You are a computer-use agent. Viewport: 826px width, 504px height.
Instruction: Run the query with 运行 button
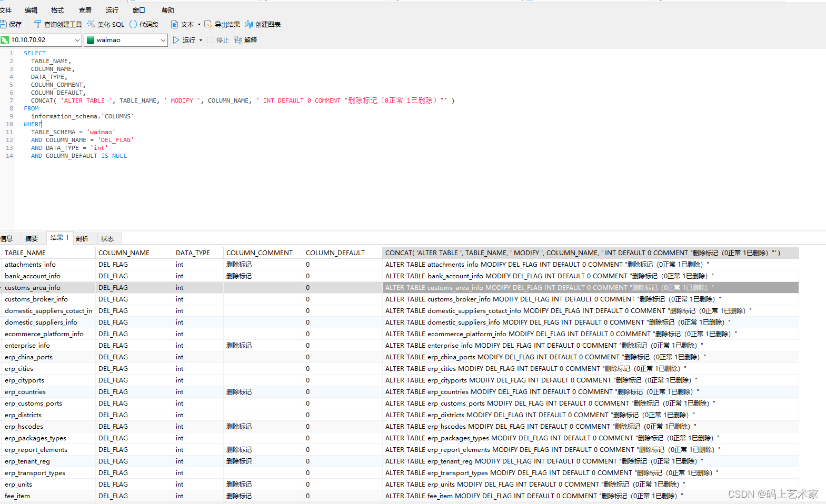184,40
